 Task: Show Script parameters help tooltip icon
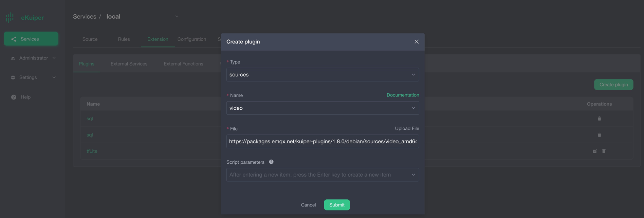click(271, 162)
